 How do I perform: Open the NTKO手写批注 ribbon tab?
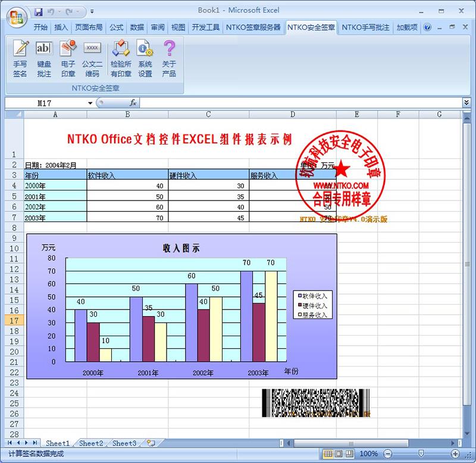click(365, 27)
